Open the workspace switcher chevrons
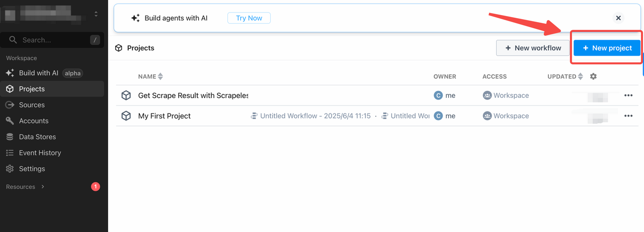Screen dimensions: 644x232 (96, 14)
